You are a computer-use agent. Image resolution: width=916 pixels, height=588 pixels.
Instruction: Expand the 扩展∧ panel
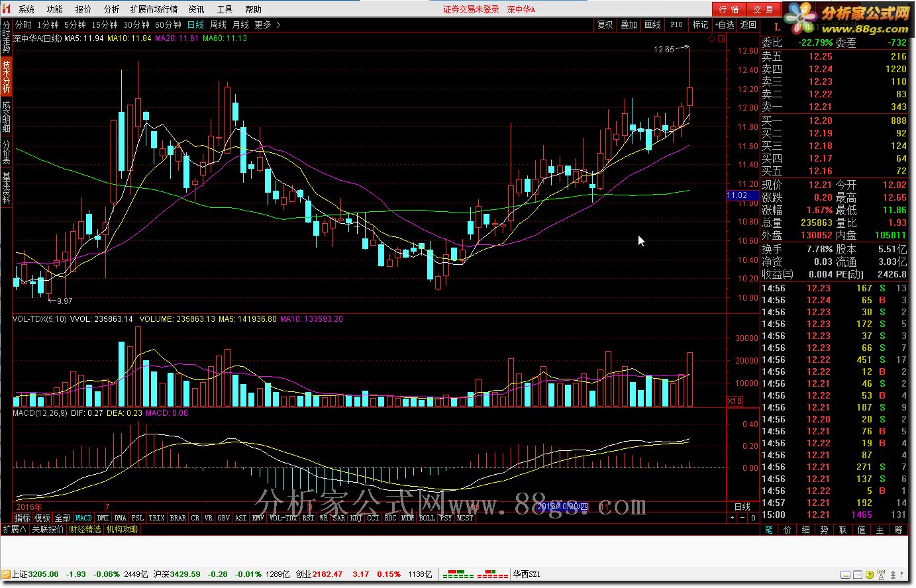tap(15, 529)
